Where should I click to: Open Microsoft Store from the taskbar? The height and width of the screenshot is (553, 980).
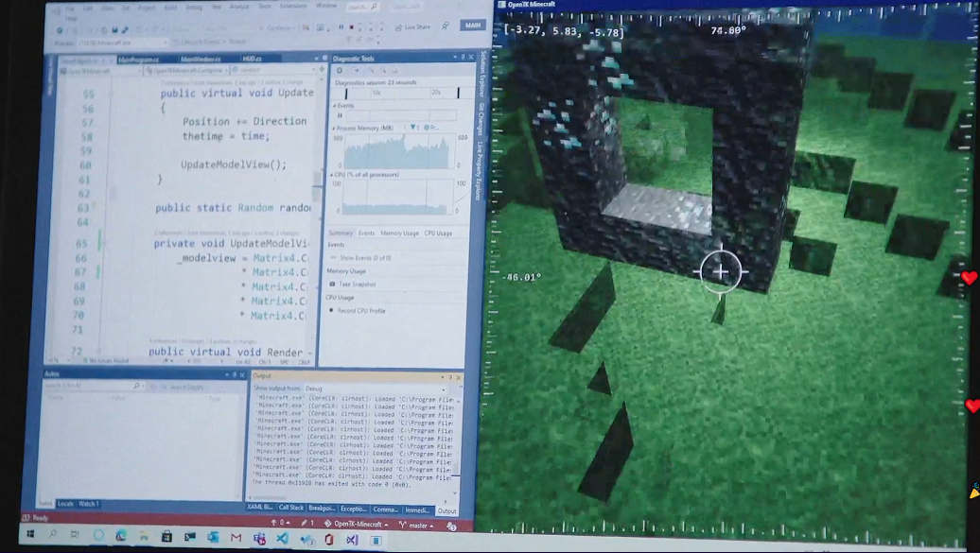click(x=166, y=537)
